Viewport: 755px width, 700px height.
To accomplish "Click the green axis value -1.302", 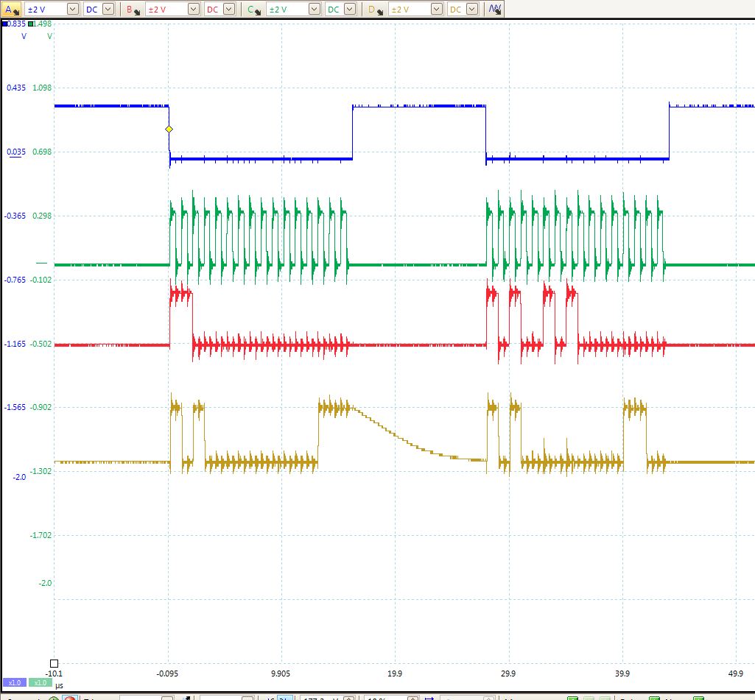I will click(x=41, y=471).
